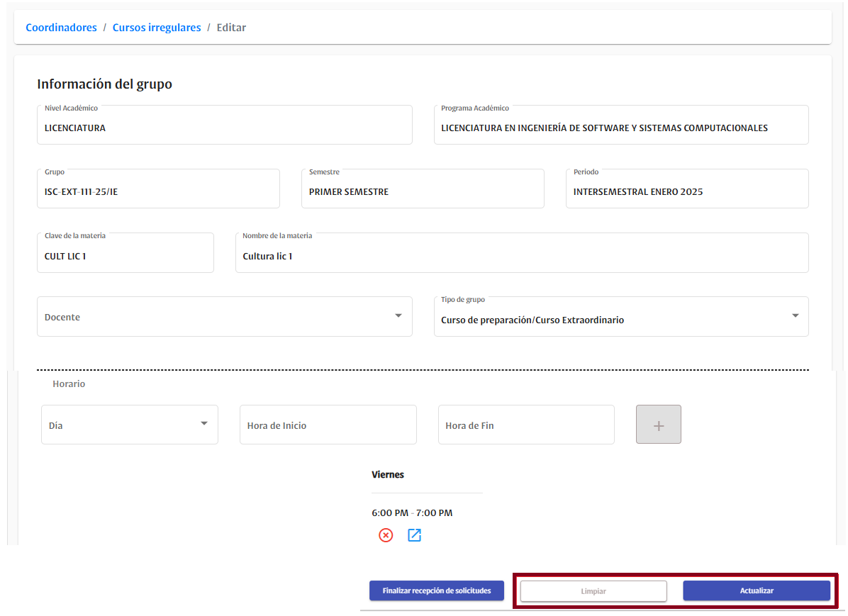Click the Información del grupo heading

click(104, 84)
